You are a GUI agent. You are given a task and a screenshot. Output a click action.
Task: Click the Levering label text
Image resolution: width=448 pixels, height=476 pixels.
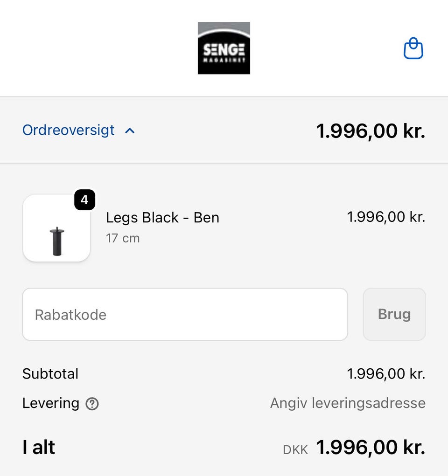[51, 403]
